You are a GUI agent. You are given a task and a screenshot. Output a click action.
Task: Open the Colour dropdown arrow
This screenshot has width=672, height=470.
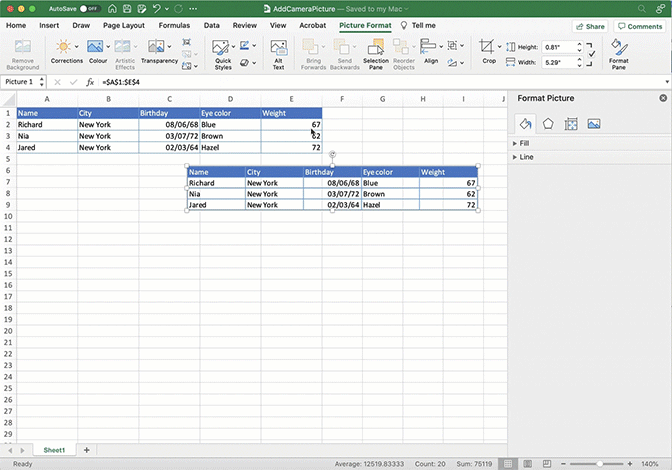[x=108, y=46]
